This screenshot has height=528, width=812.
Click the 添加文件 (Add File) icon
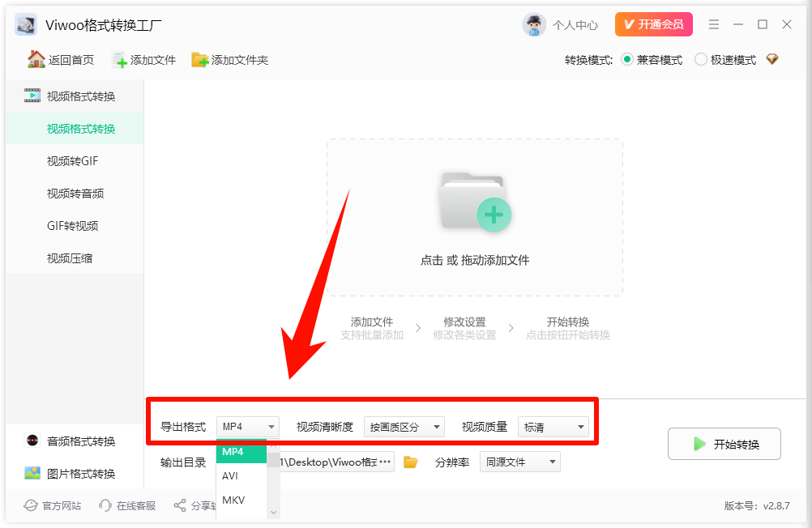(120, 59)
